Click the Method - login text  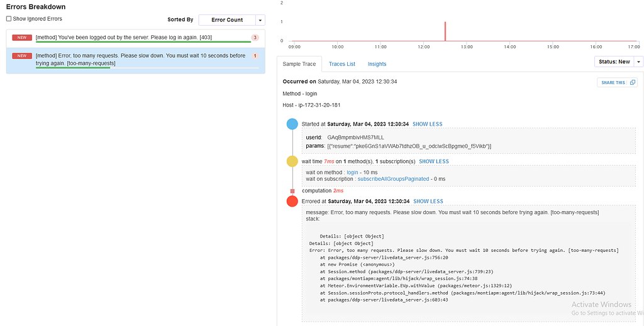click(300, 94)
